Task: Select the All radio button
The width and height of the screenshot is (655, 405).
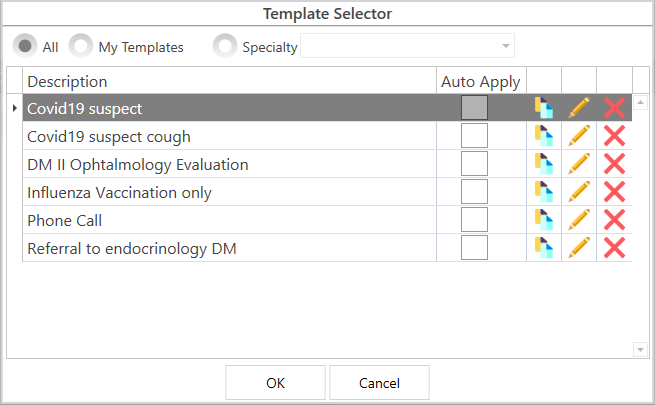Action: (x=25, y=46)
